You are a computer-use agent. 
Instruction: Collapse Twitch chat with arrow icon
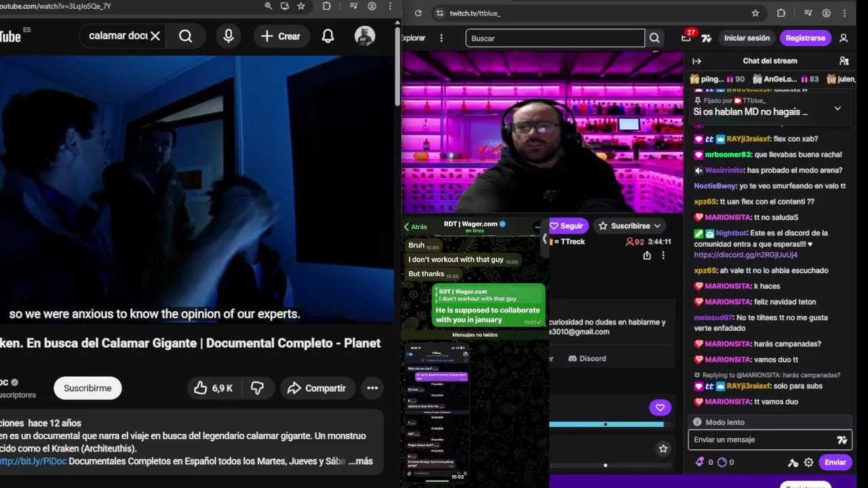[696, 61]
